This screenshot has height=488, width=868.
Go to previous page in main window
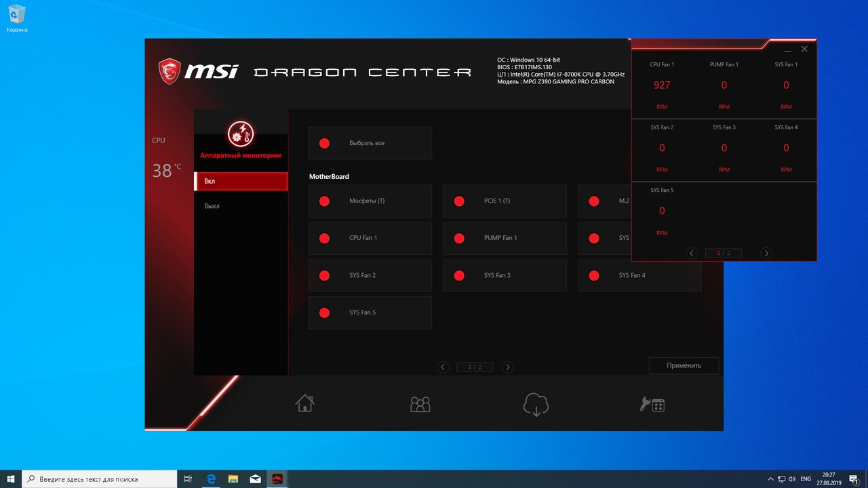coord(443,367)
